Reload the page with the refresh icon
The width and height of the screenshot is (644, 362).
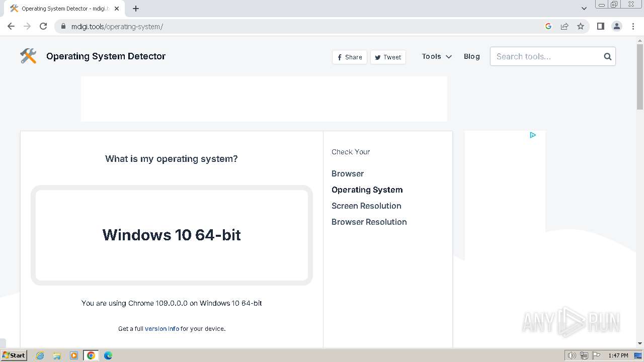(x=43, y=26)
